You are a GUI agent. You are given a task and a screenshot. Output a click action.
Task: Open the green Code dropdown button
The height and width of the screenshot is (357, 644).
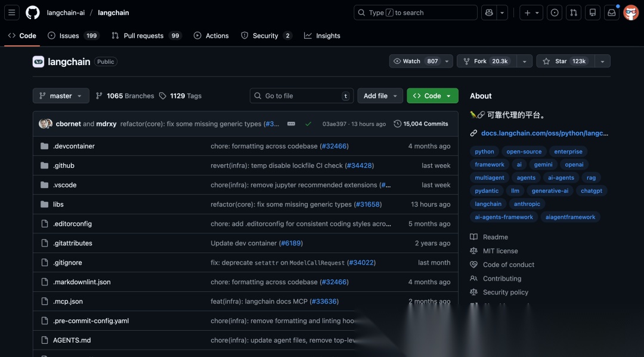(x=432, y=96)
